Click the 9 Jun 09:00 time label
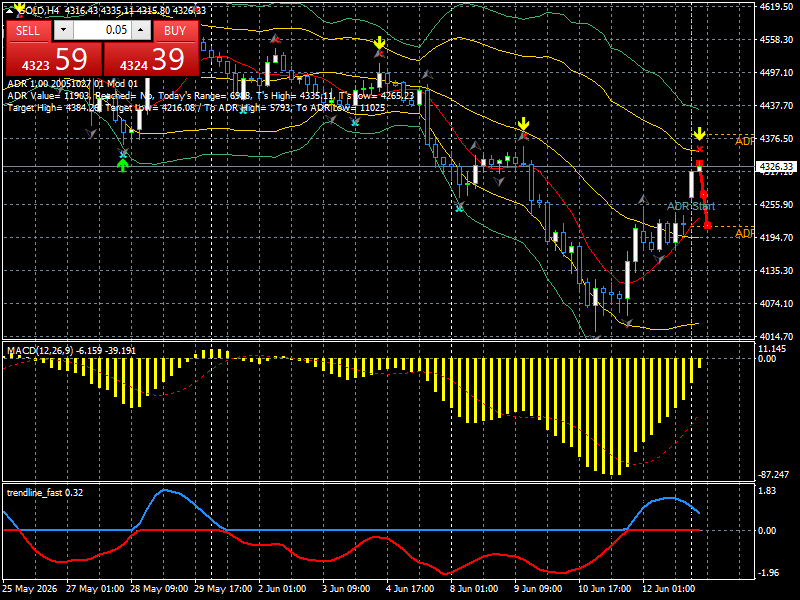Screen dimensions: 800x600 (539, 588)
